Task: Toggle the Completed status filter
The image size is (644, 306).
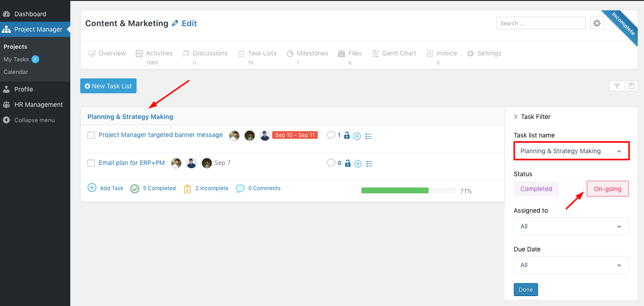Action: click(x=536, y=188)
